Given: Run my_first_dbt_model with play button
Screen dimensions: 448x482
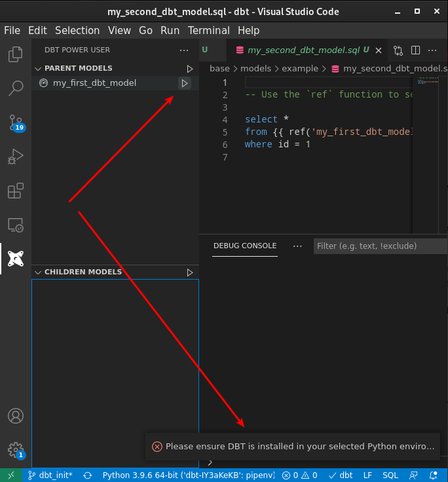Looking at the screenshot, I should click(185, 83).
